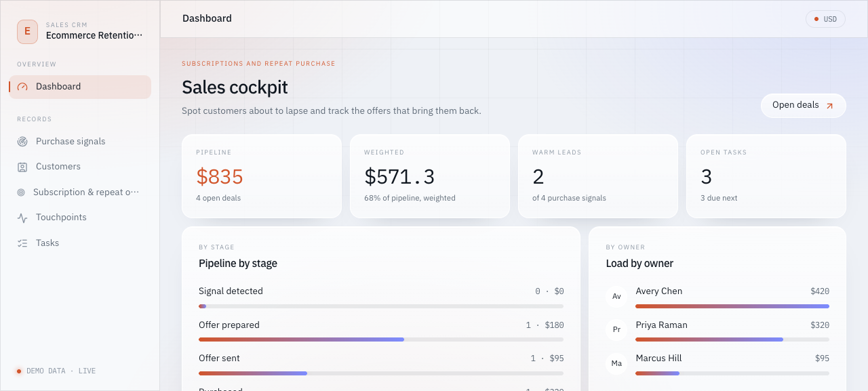Click the Signal detected stage label
The width and height of the screenshot is (868, 391).
click(231, 291)
